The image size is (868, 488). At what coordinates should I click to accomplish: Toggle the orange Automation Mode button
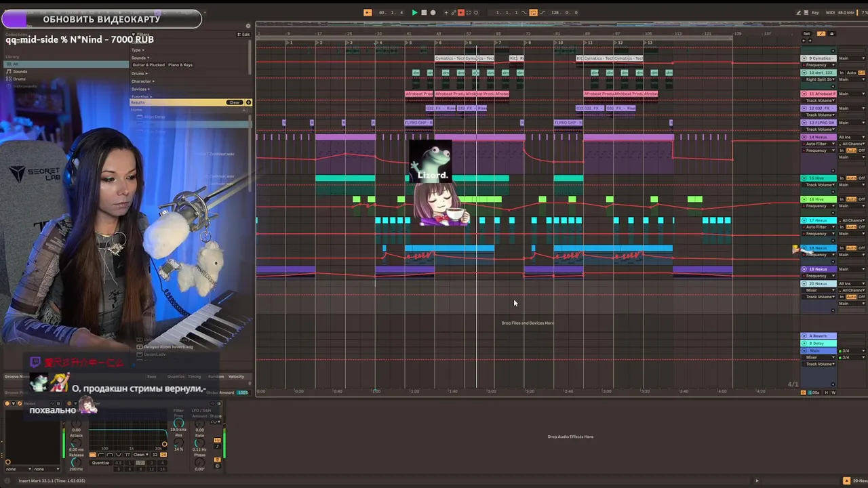tap(821, 34)
